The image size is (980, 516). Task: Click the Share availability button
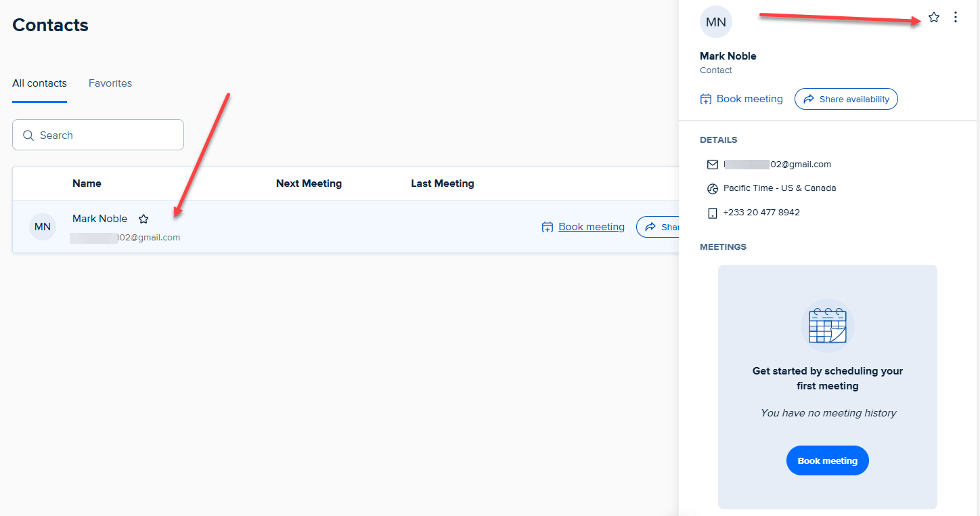[x=846, y=99]
